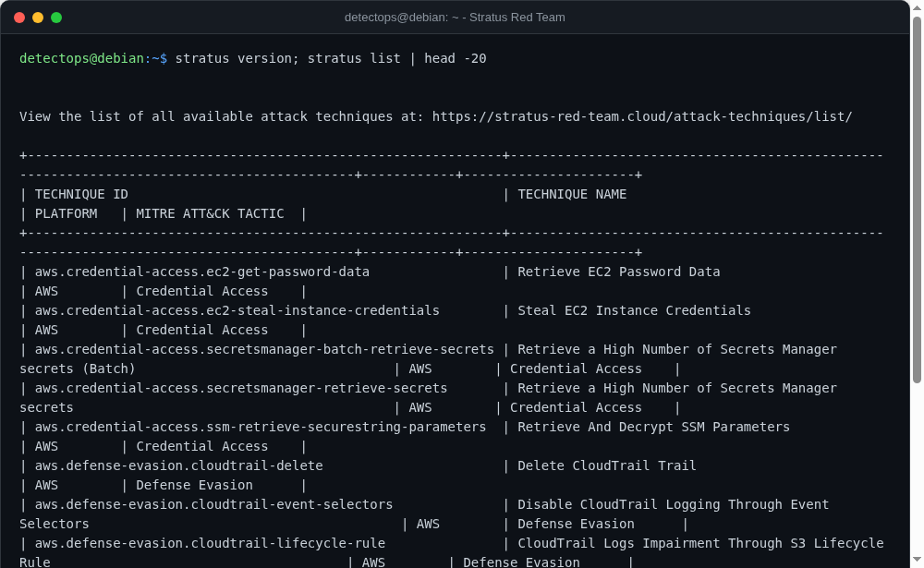Click 'Credential Access' under ec2-get-password-data row
This screenshot has width=924, height=568.
tap(202, 292)
